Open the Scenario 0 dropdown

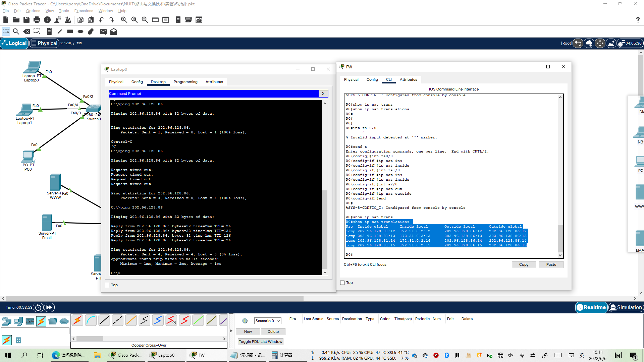[268, 321]
